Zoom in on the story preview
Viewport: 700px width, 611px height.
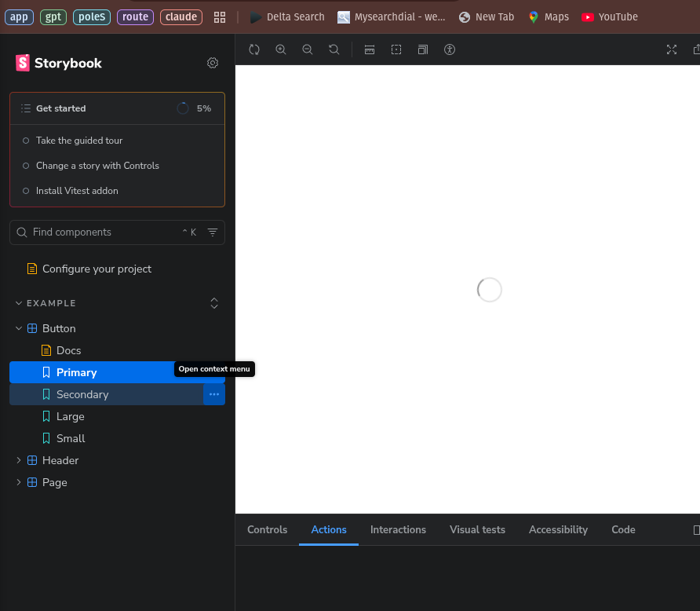click(281, 49)
